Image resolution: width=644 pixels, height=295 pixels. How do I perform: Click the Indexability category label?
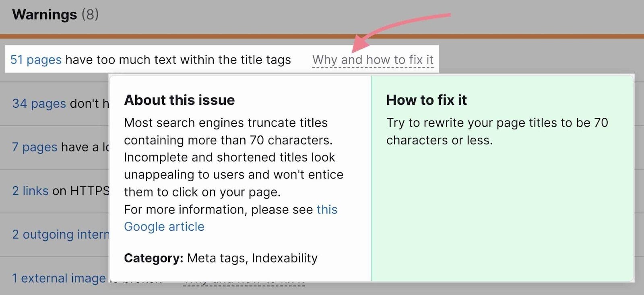(x=284, y=258)
